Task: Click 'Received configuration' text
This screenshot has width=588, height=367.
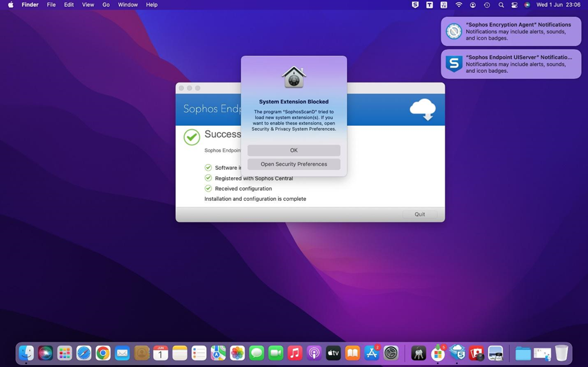Action: [244, 189]
